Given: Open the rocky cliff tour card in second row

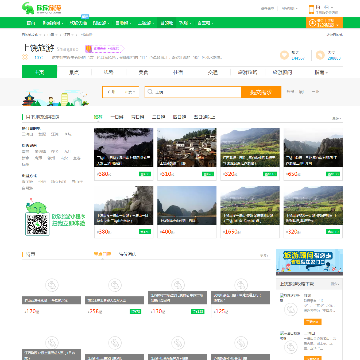Looking at the screenshot, I should coord(123,212).
